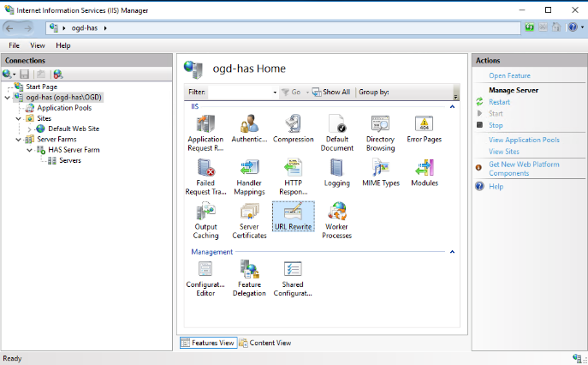Select Default Web Site tree item

click(74, 129)
